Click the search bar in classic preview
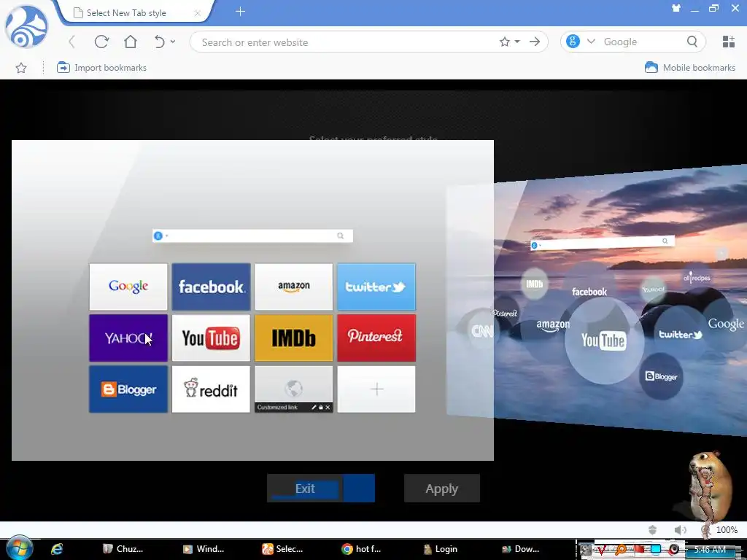This screenshot has width=747, height=560. (x=252, y=236)
